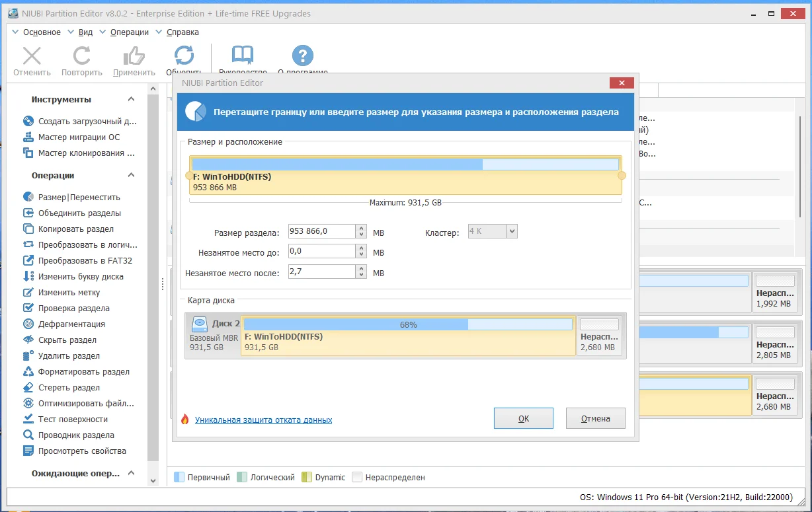Select the Диск 2 disk header
Viewport: 812px width, 512px height.
214,336
